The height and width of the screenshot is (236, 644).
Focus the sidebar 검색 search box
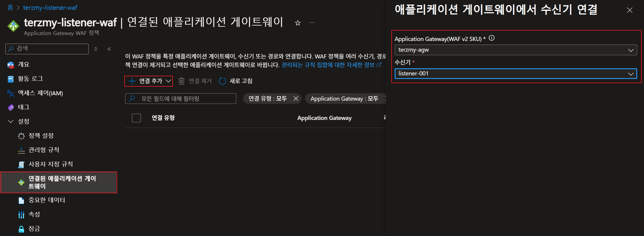[47, 49]
